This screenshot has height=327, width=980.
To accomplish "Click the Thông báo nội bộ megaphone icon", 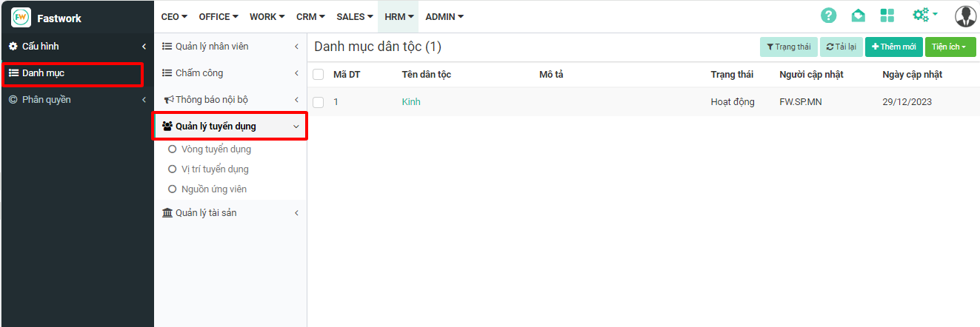I will click(x=168, y=100).
